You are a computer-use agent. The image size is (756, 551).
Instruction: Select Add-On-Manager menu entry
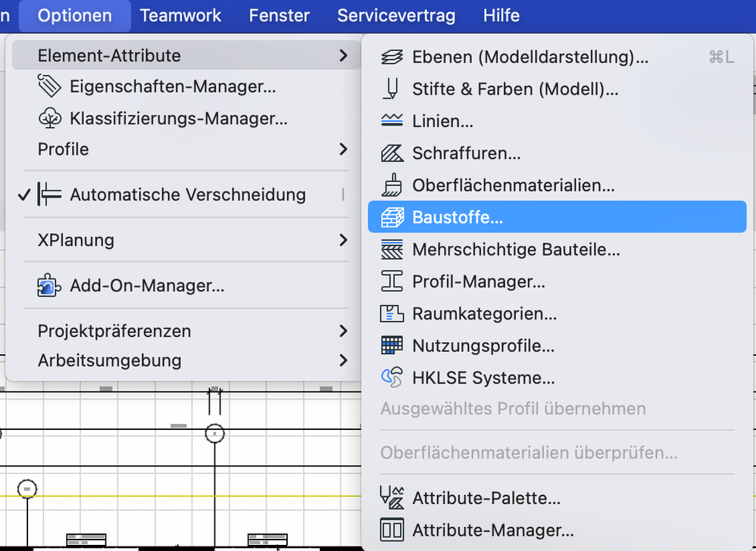pyautogui.click(x=146, y=286)
